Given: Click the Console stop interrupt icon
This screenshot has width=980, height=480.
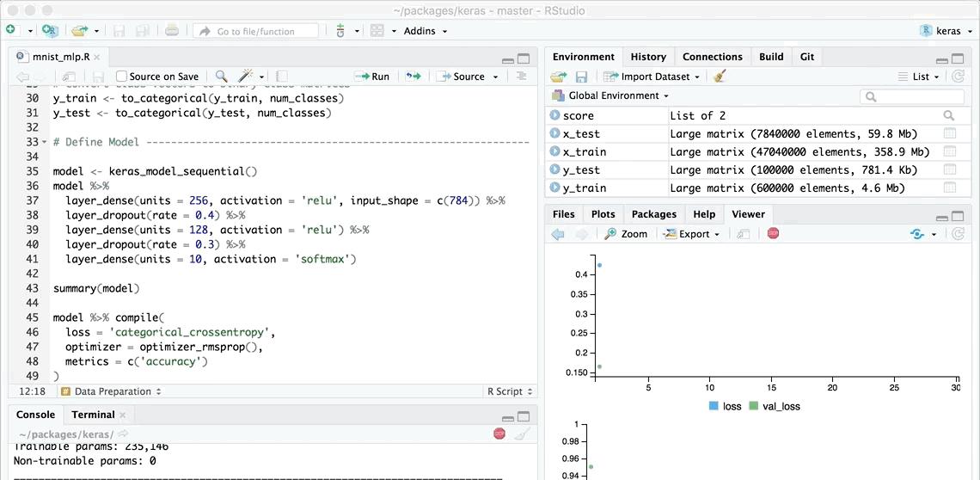Looking at the screenshot, I should [499, 433].
